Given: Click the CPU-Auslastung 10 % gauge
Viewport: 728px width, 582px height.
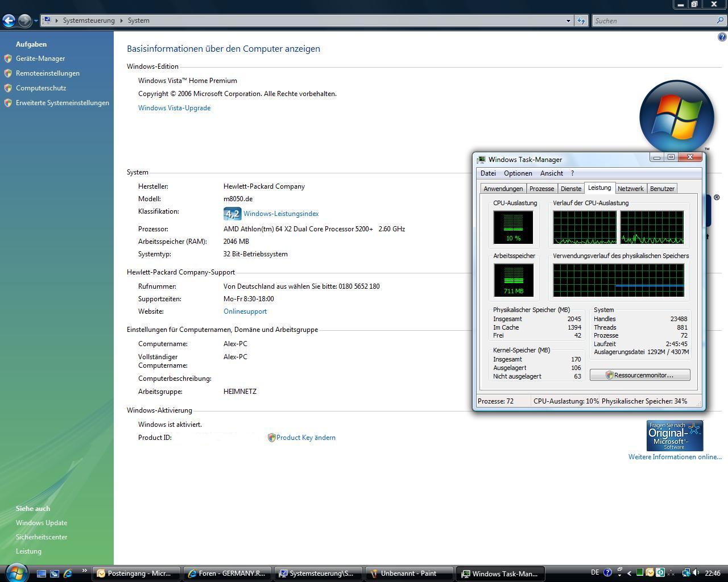Looking at the screenshot, I should point(513,227).
